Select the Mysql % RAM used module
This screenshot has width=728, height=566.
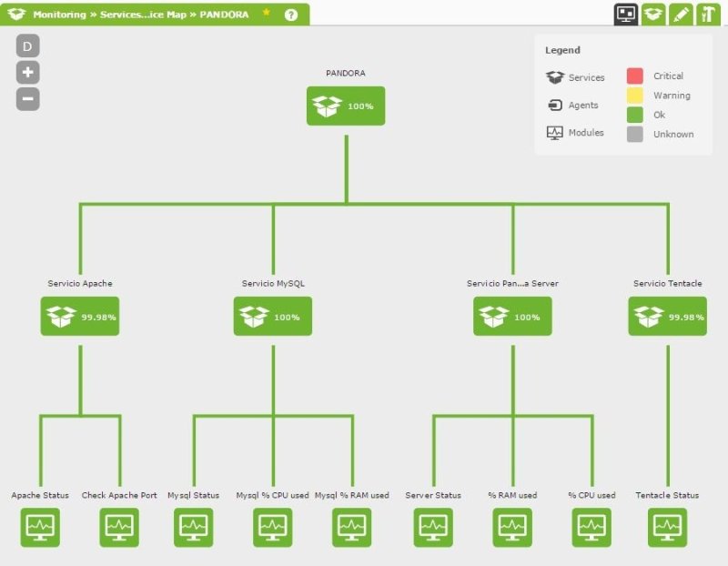point(352,528)
